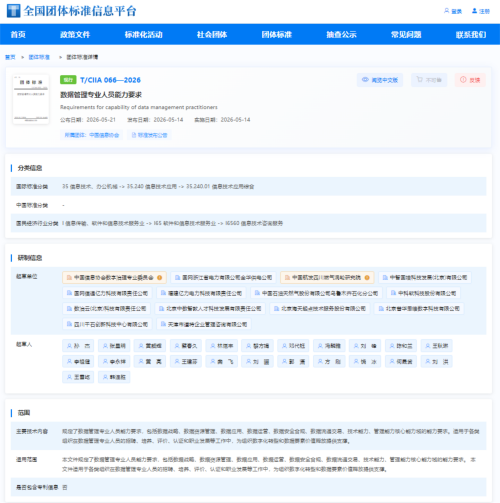The width and height of the screenshot is (500, 503).
Task: Click the file icon before 福建亿力电力科技有限责任公司
Action: coord(163,293)
